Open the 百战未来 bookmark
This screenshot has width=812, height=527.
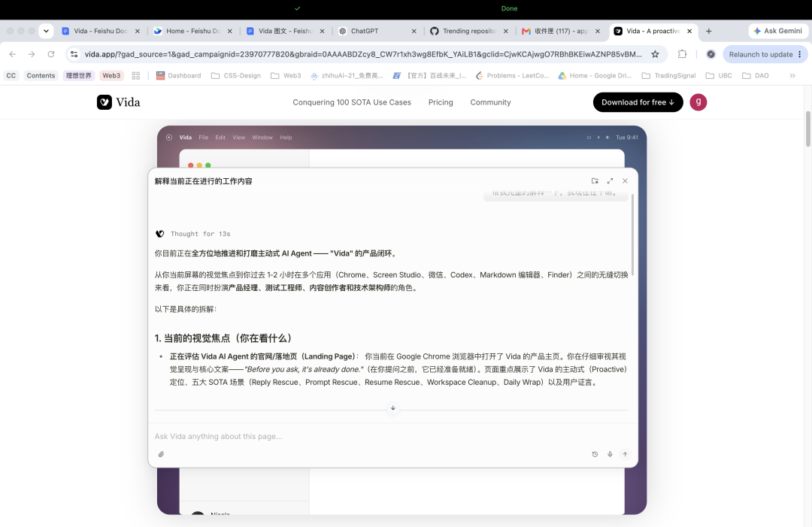pyautogui.click(x=429, y=76)
